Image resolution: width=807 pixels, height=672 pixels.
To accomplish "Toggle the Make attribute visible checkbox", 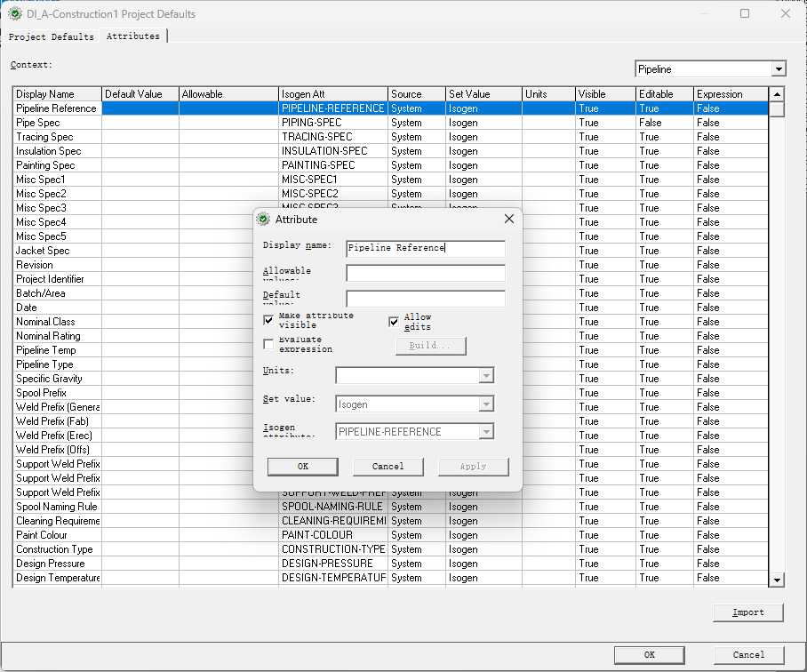I will coord(268,320).
